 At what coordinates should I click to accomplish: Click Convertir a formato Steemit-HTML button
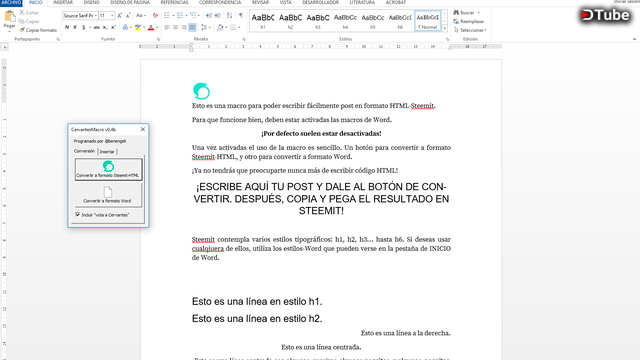point(108,169)
